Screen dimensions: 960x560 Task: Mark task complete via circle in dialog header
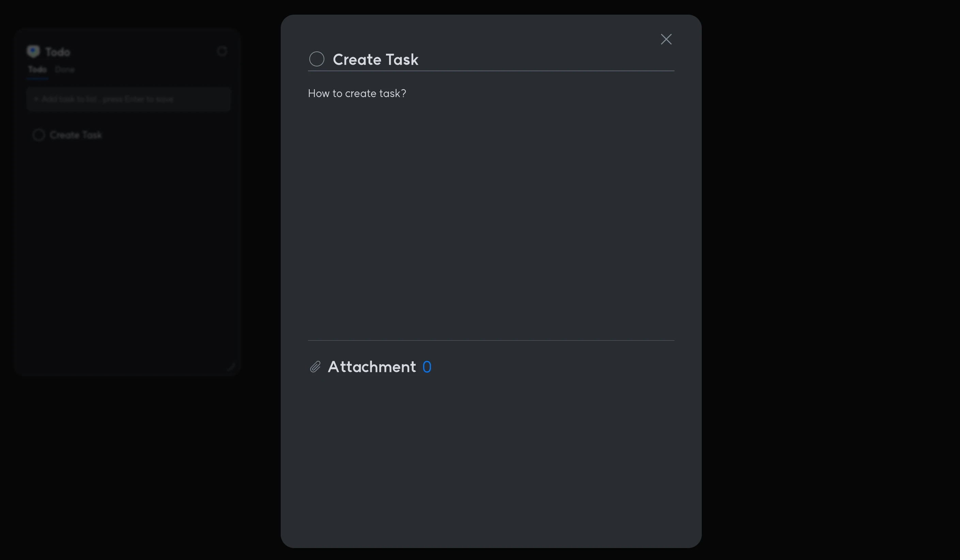[x=316, y=59]
